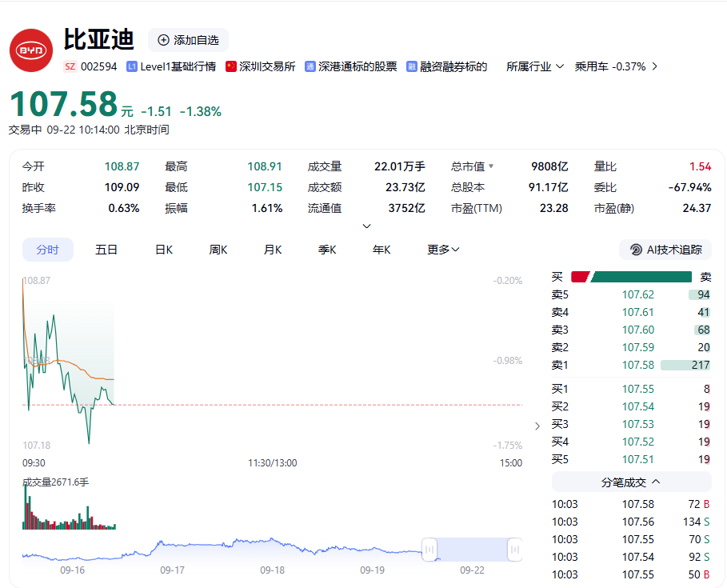Switch to the 年K chart tab
This screenshot has width=727, height=588.
(x=381, y=250)
